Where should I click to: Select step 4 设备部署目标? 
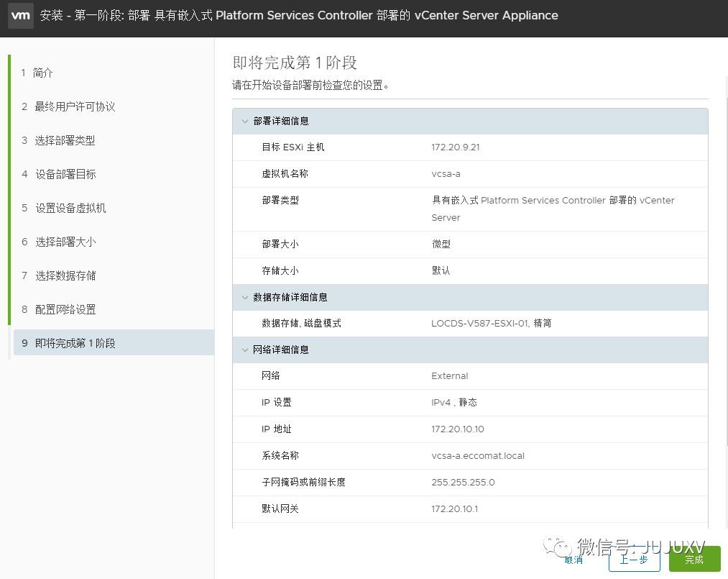(58, 174)
